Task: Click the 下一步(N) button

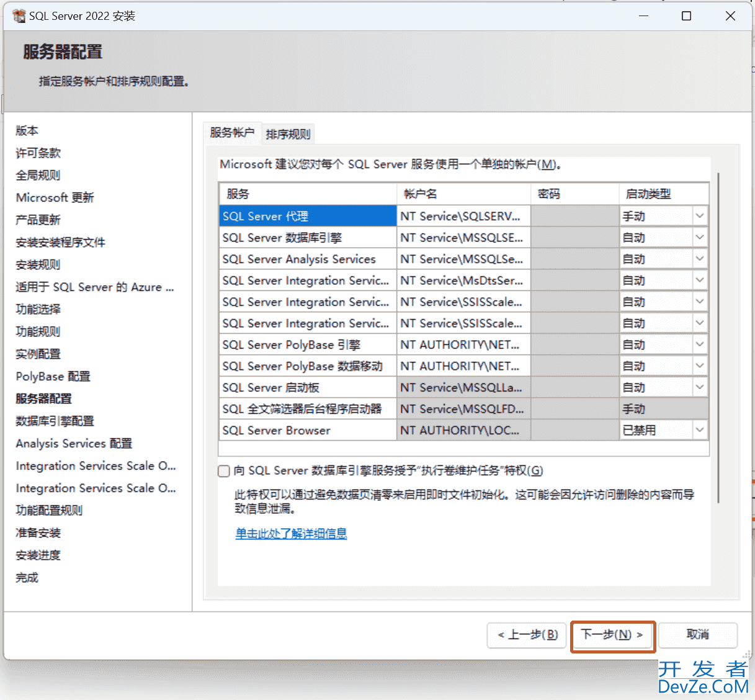Action: tap(612, 635)
